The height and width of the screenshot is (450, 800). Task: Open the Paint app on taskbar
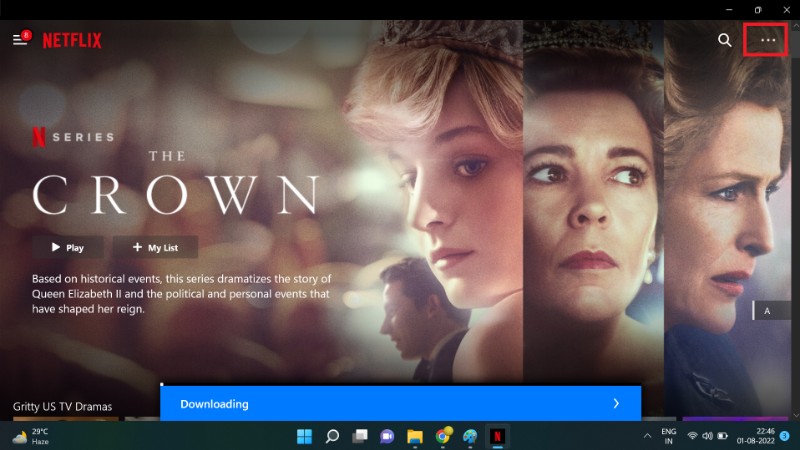[470, 436]
